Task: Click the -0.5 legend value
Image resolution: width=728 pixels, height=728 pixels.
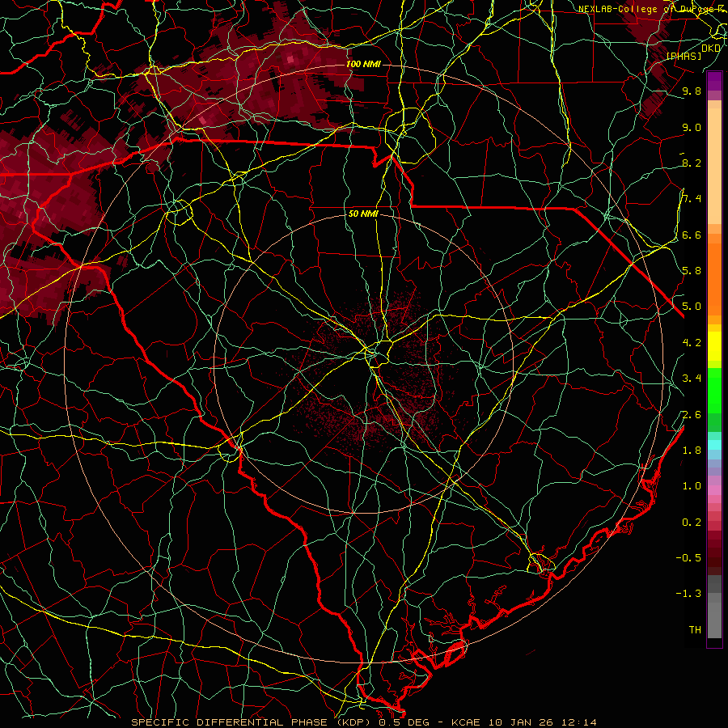Action: 688,558
